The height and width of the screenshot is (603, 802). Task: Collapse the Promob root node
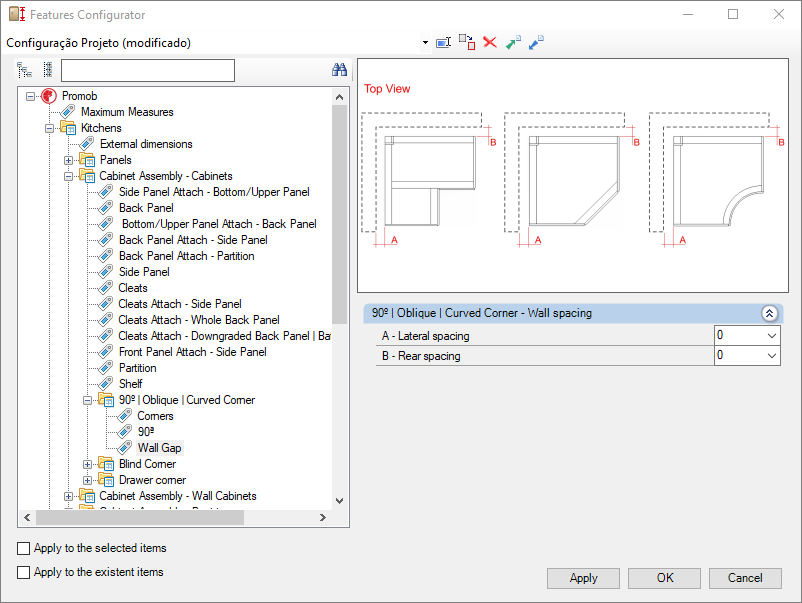pos(31,96)
